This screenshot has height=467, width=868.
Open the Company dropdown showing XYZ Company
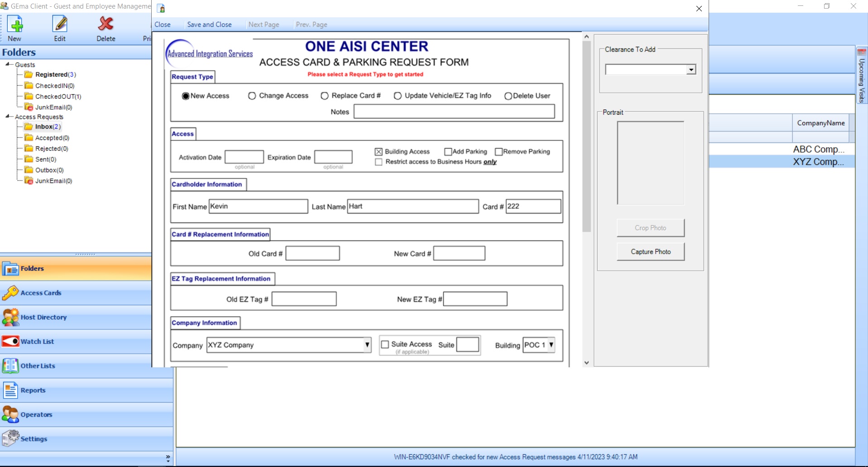tap(367, 345)
